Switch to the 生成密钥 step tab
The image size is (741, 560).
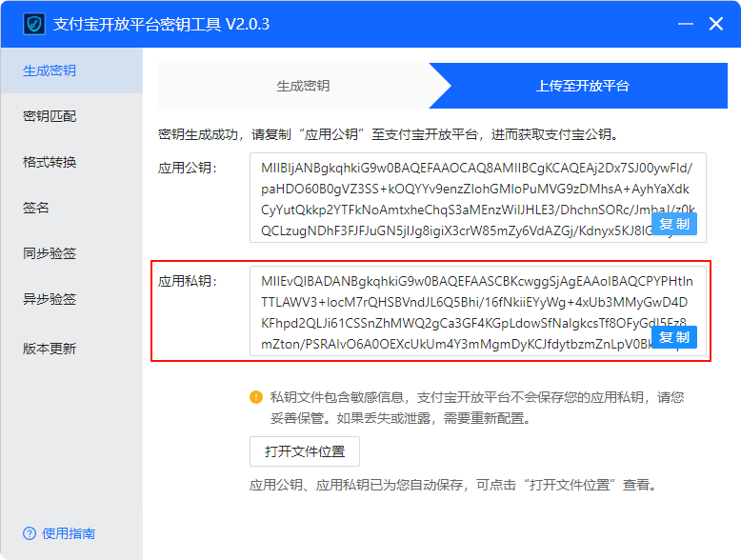(303, 86)
